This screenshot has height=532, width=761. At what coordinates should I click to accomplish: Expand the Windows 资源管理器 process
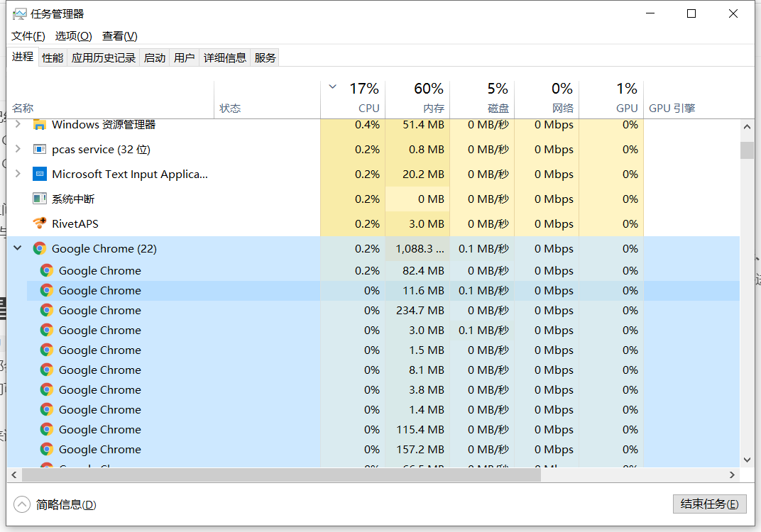[x=18, y=124]
